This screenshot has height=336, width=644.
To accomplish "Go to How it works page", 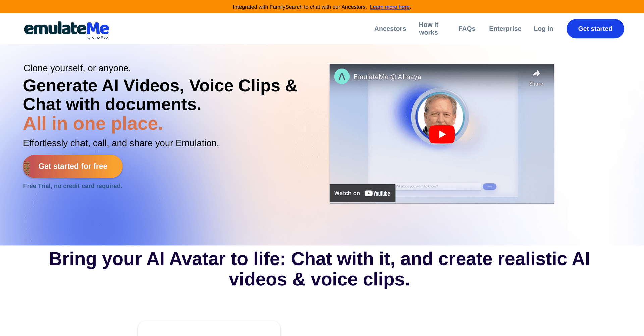I will [x=428, y=29].
